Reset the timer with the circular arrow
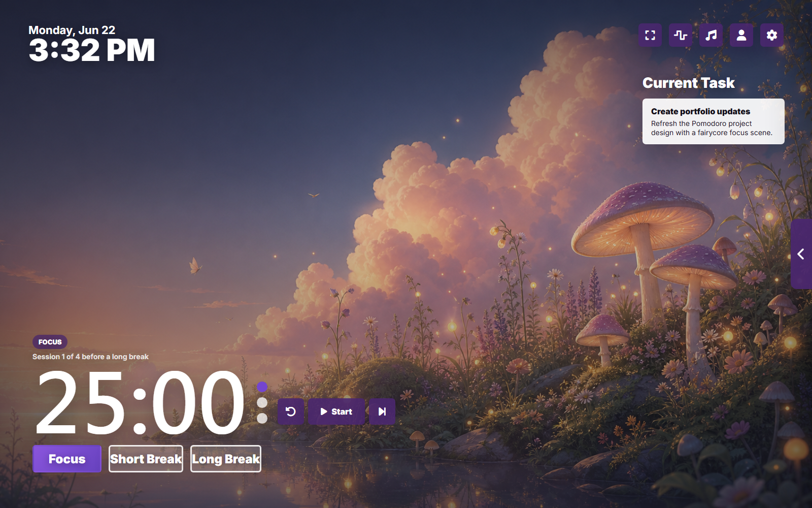This screenshot has width=812, height=508. 291,411
